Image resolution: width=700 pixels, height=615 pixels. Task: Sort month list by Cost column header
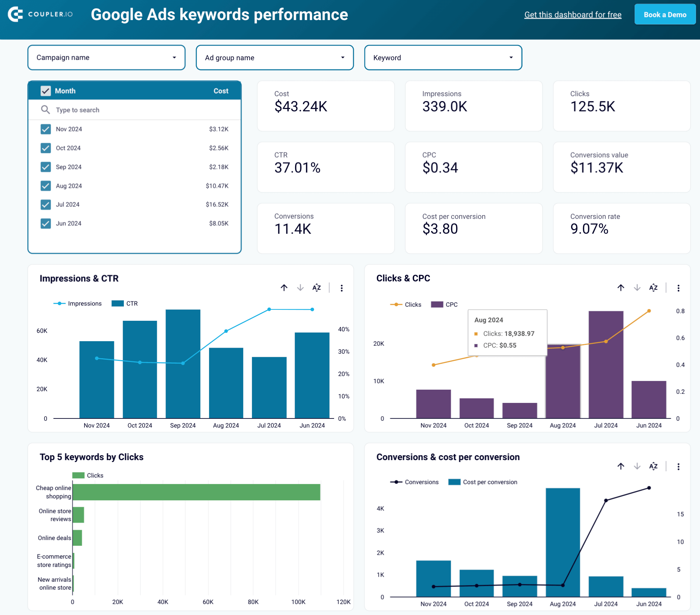point(221,91)
